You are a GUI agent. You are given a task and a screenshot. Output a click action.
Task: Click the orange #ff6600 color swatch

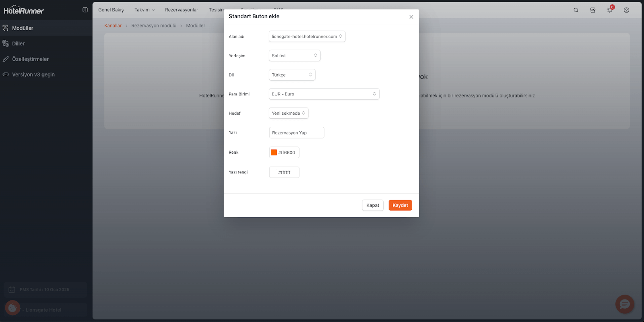coord(274,153)
